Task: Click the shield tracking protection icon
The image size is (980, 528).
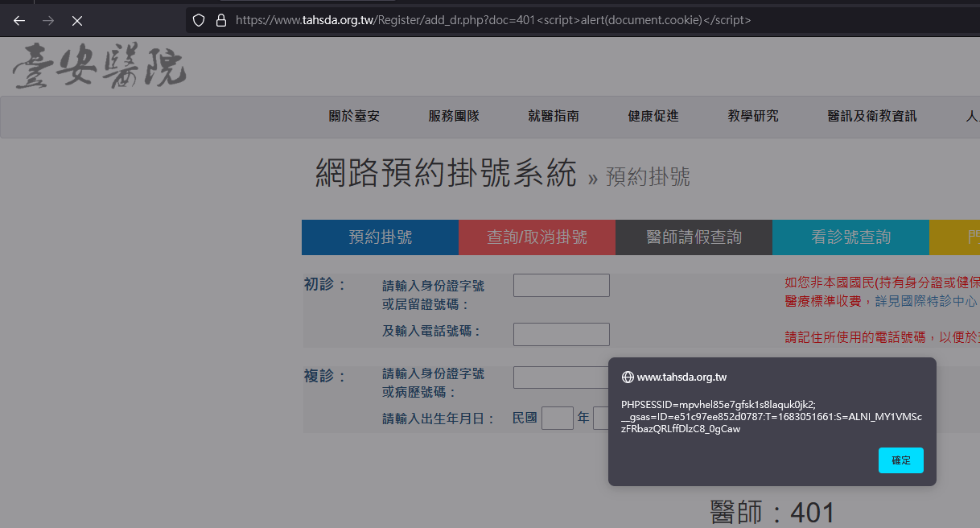Action: click(x=199, y=20)
